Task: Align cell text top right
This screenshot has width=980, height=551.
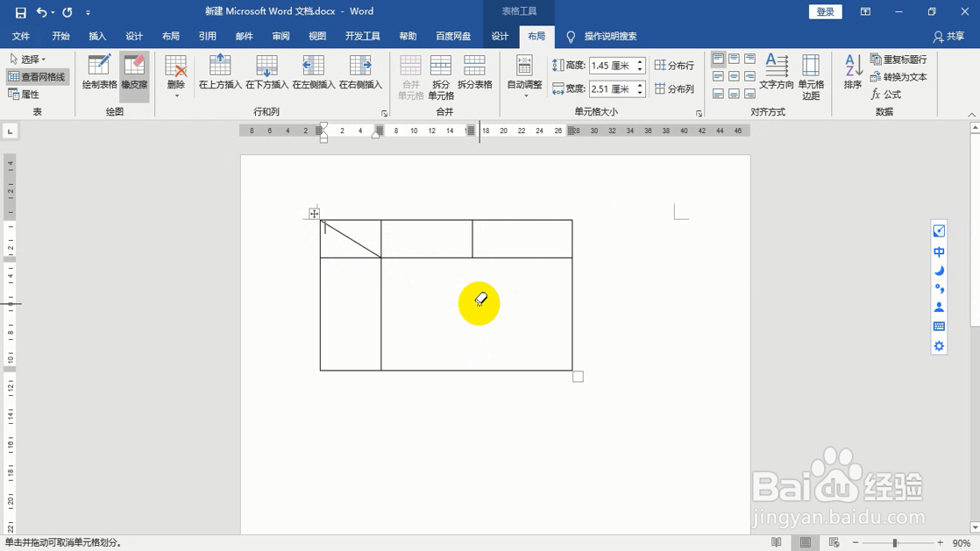Action: click(749, 60)
